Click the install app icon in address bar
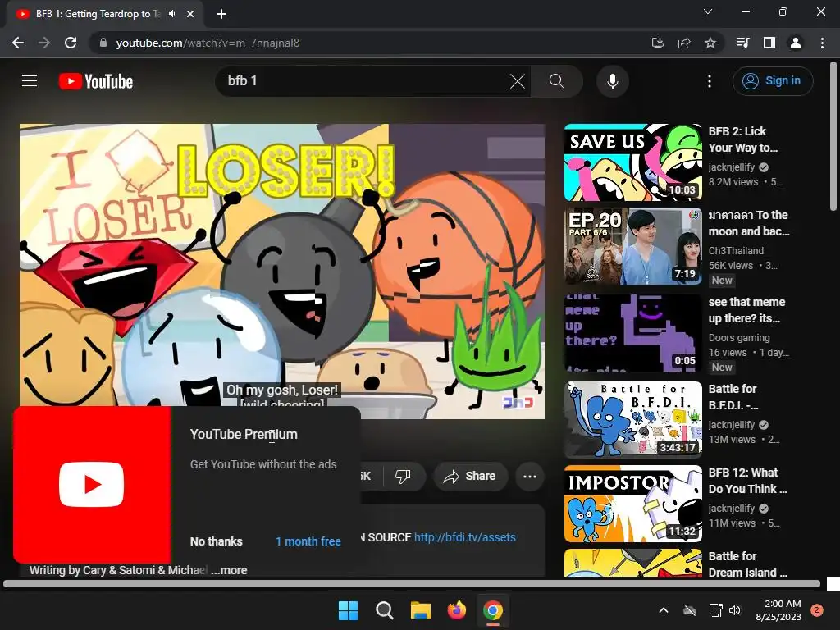This screenshot has height=630, width=840. click(658, 43)
